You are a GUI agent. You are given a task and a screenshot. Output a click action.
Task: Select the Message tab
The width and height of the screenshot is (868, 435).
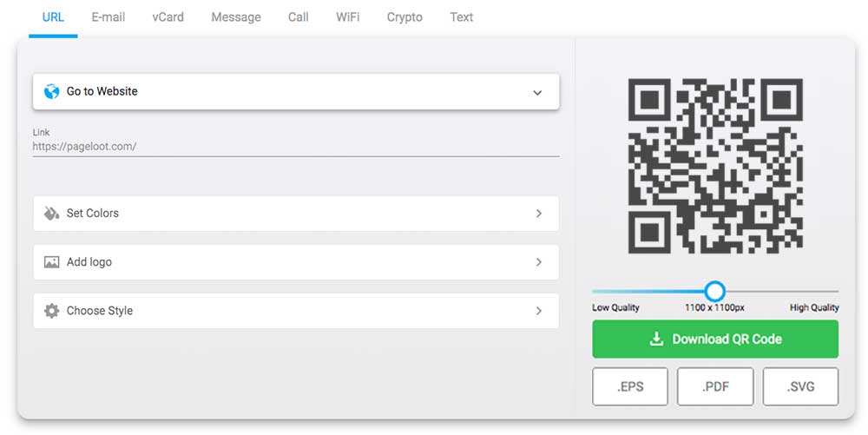click(x=236, y=17)
